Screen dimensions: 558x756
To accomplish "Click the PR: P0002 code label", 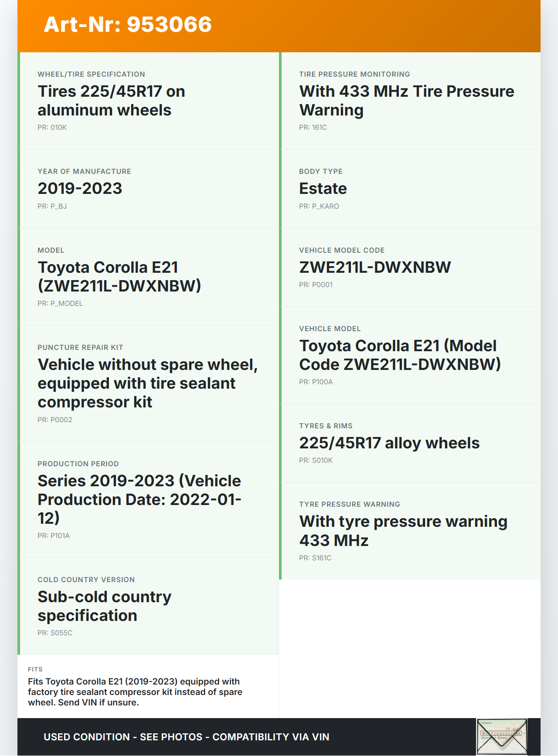I will coord(55,420).
